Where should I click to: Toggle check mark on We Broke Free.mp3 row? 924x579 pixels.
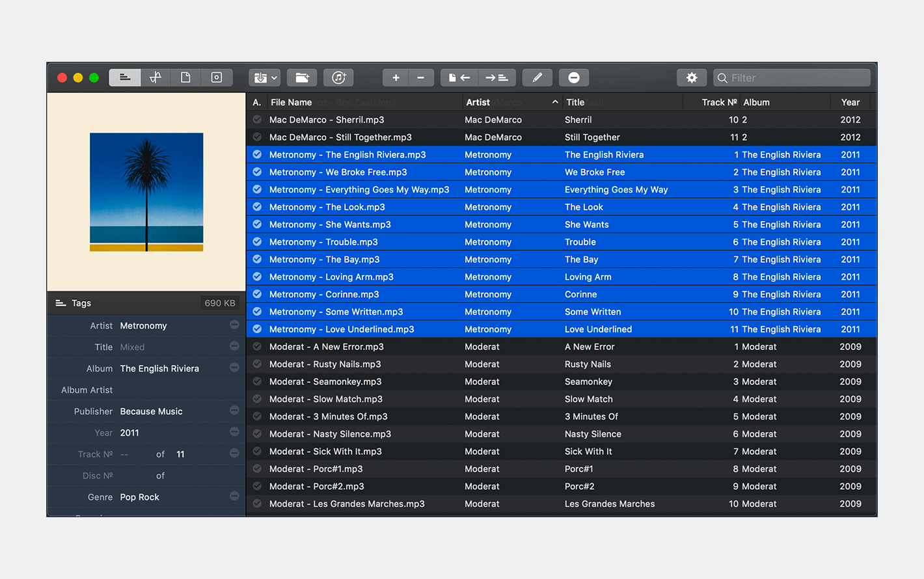coord(257,172)
